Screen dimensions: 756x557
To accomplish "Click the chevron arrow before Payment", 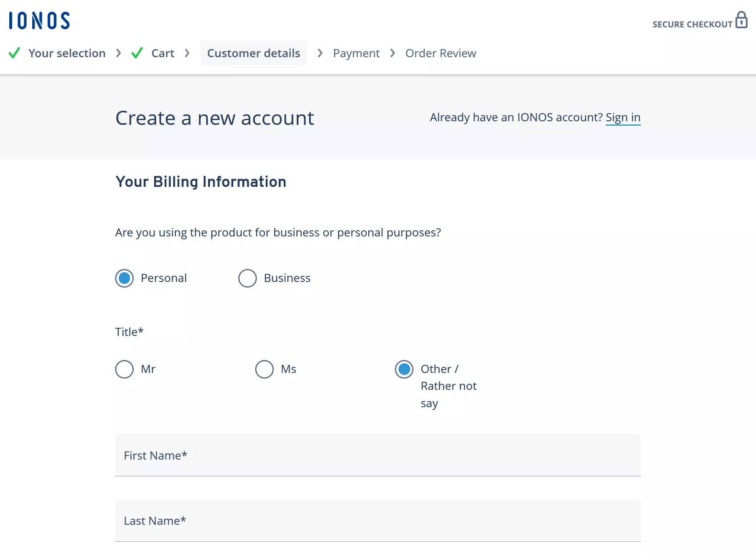I will click(x=320, y=53).
